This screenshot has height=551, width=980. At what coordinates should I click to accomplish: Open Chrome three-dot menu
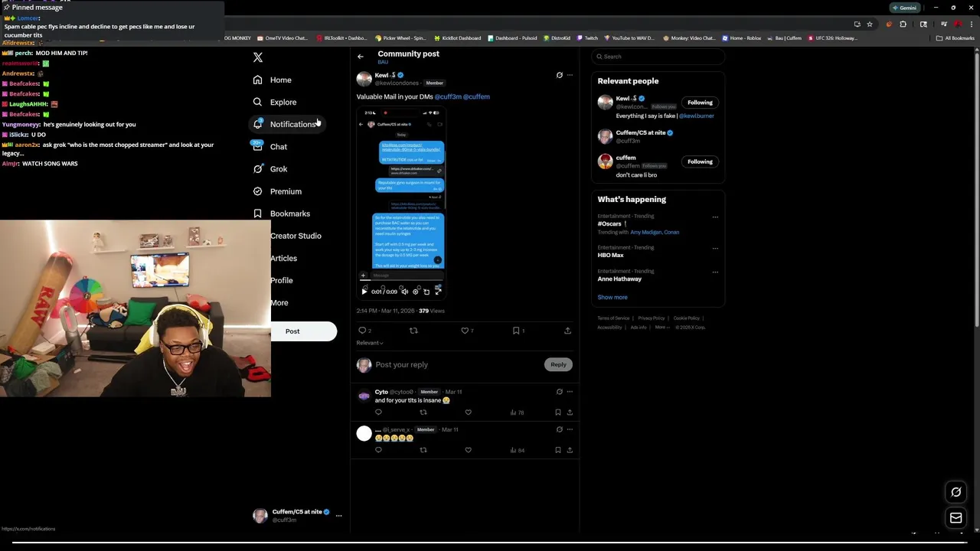[971, 24]
